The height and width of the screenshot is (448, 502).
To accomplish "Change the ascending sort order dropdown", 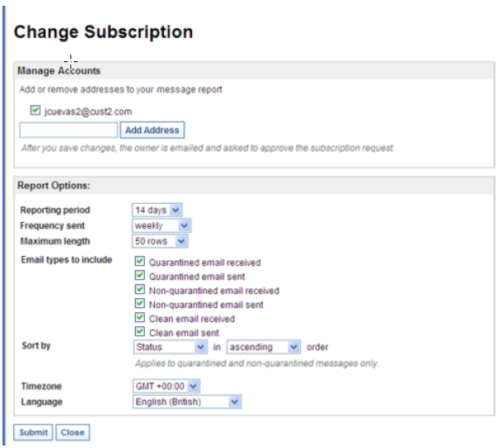I will click(263, 347).
